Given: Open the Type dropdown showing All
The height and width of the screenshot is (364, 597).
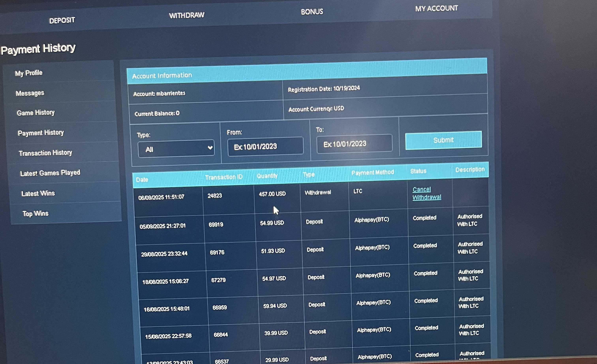Looking at the screenshot, I should [176, 149].
